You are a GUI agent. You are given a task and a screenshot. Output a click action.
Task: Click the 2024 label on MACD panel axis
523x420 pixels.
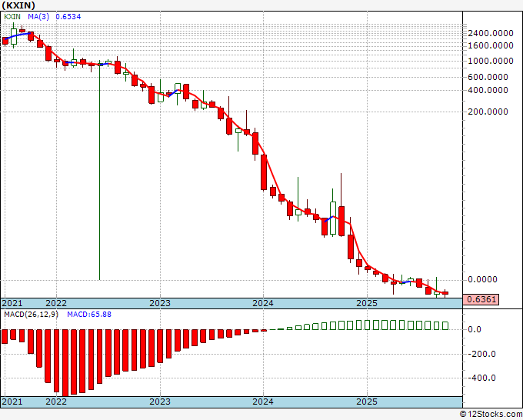click(263, 402)
